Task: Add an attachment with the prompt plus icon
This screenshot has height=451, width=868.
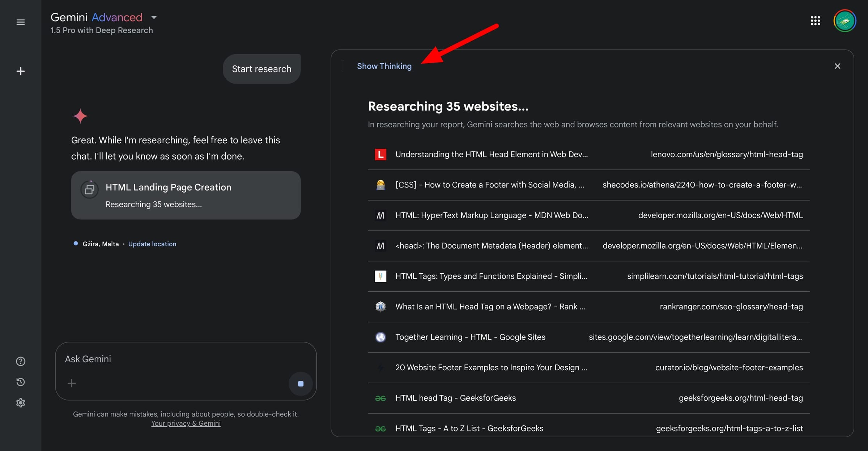Action: pyautogui.click(x=72, y=383)
